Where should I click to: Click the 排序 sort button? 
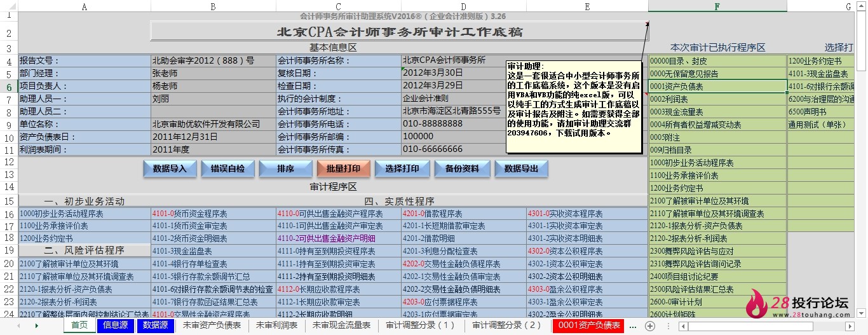[x=285, y=168]
